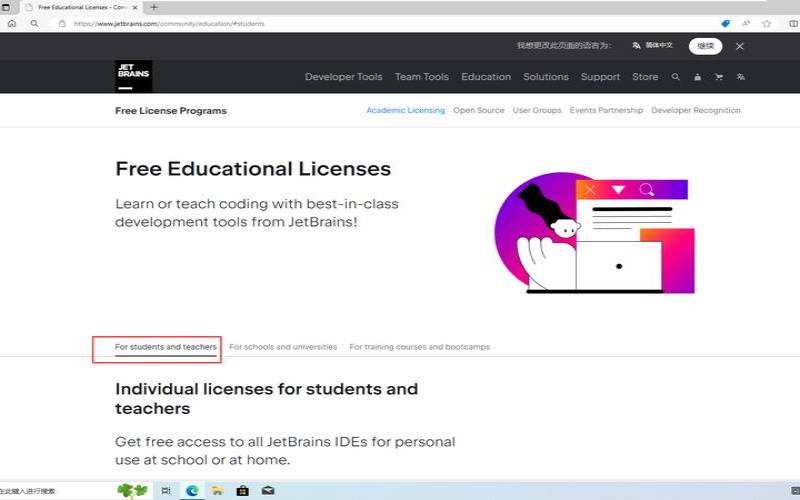Open File Explorer from taskbar
This screenshot has height=500, width=800.
pos(217,491)
